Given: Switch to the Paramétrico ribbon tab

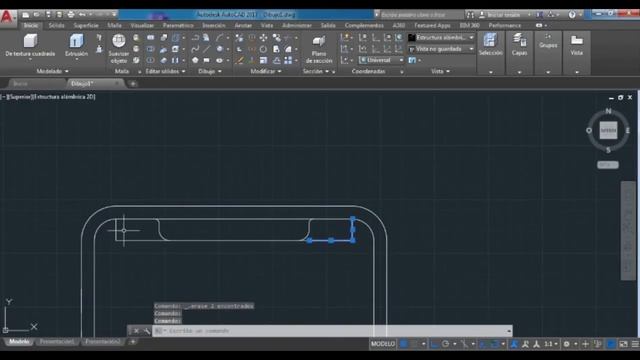Looking at the screenshot, I should (x=178, y=25).
